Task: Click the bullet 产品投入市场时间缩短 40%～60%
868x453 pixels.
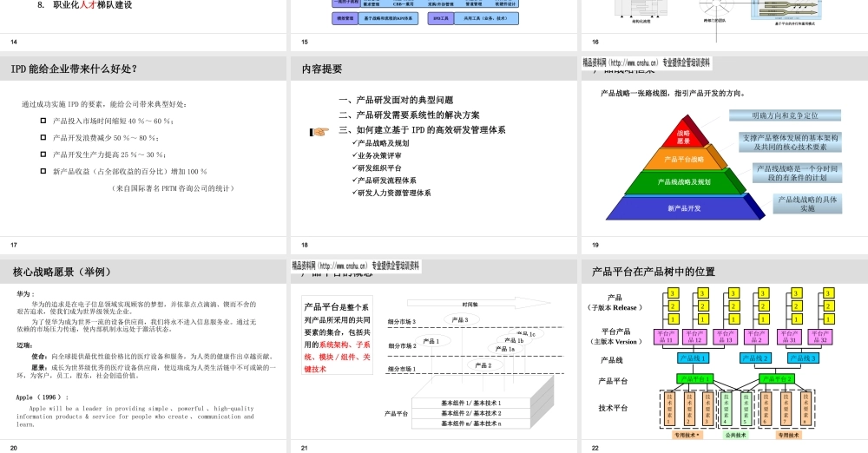Action: 113,121
